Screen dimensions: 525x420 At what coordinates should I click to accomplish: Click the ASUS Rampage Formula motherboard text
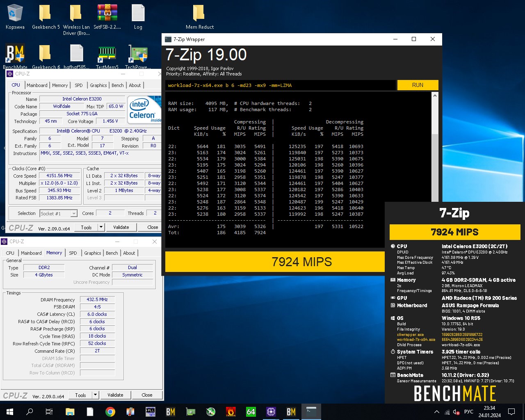coord(470,306)
